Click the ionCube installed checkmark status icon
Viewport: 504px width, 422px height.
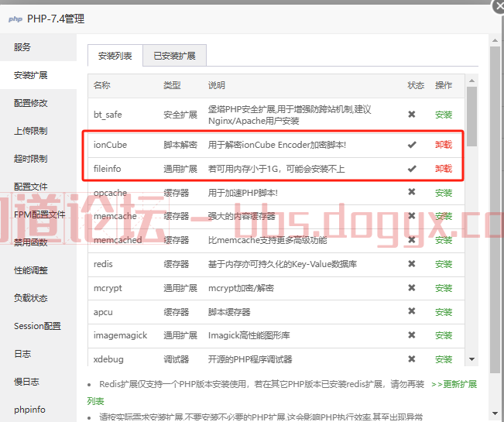[x=412, y=145]
